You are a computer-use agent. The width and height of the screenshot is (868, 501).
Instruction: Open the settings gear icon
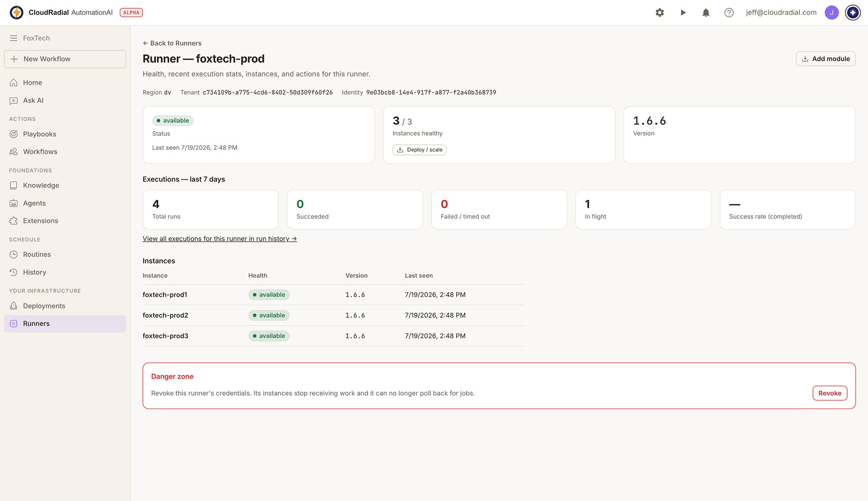660,13
